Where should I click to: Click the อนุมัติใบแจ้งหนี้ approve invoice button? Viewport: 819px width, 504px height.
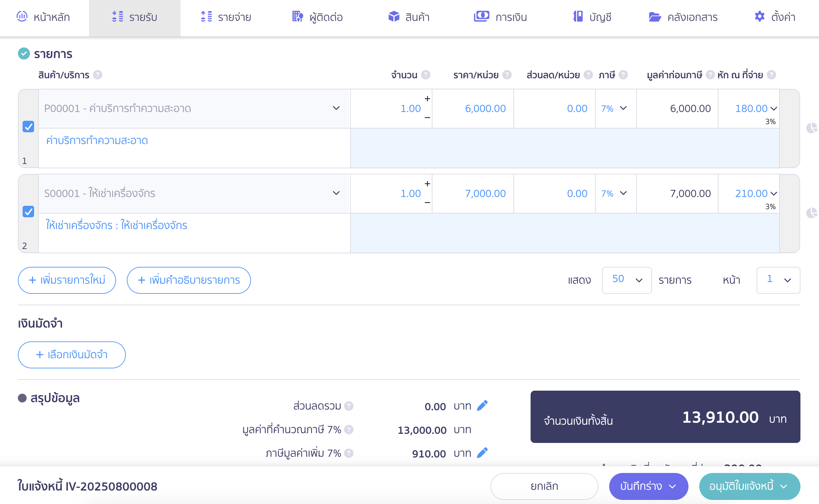pos(750,486)
